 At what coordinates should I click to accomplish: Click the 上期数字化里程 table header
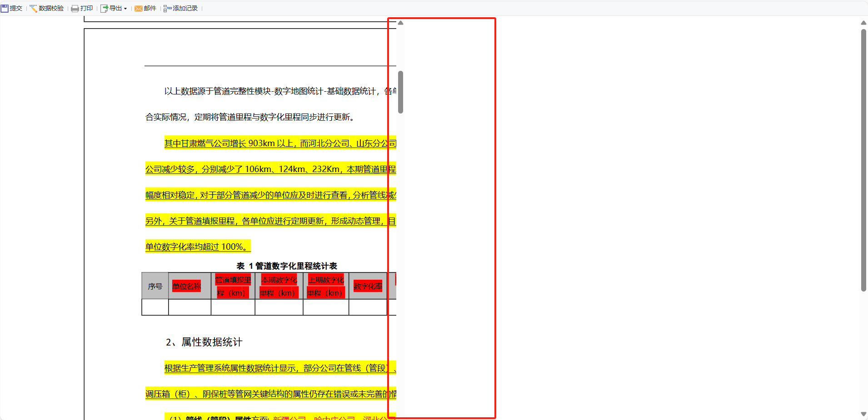coord(326,286)
